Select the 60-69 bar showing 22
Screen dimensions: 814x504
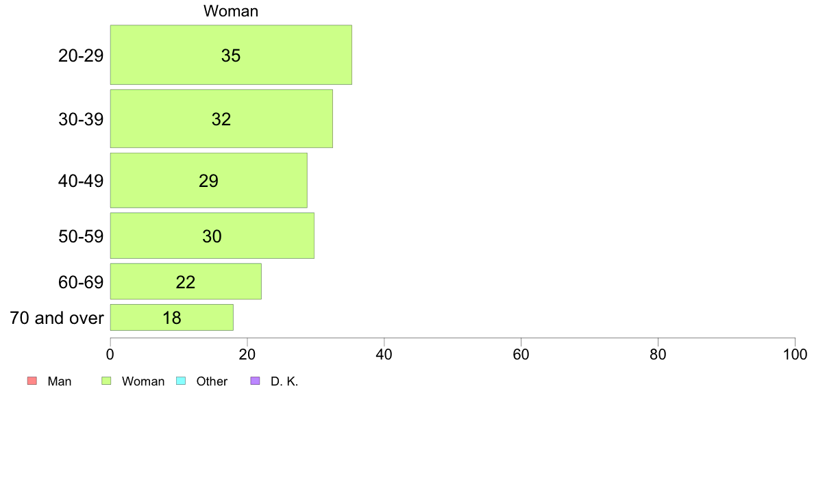point(186,281)
